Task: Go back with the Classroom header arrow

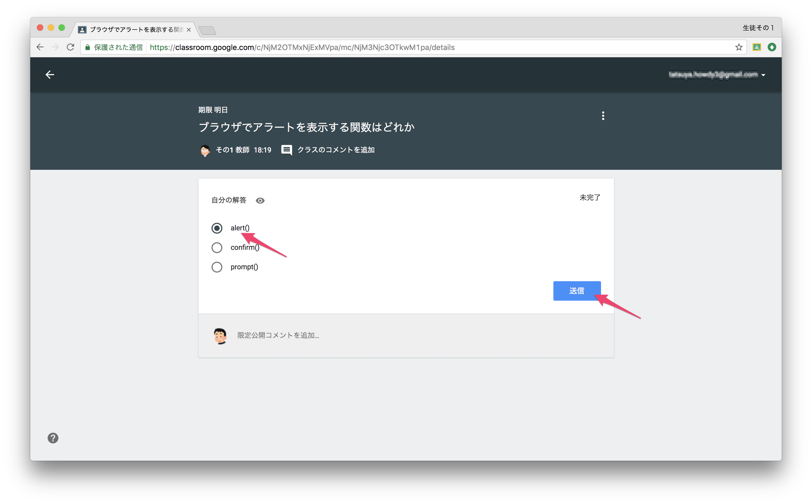Action: [x=50, y=75]
